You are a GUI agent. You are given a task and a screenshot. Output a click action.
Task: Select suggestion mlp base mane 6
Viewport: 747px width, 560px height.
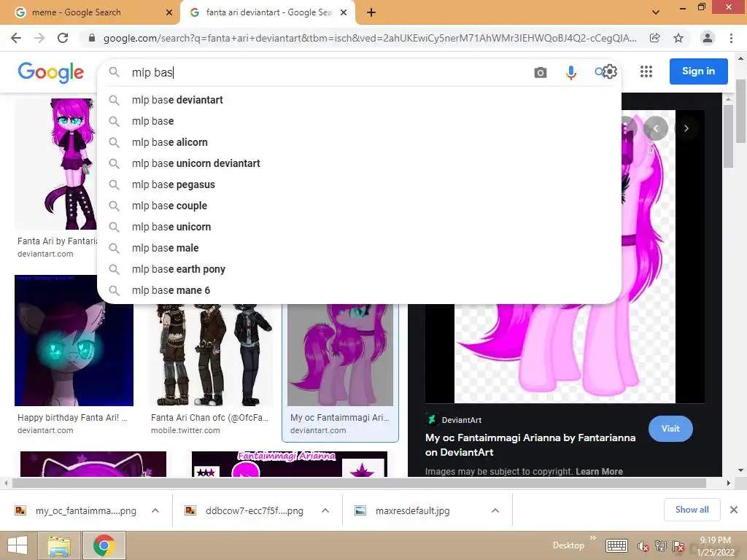359,290
